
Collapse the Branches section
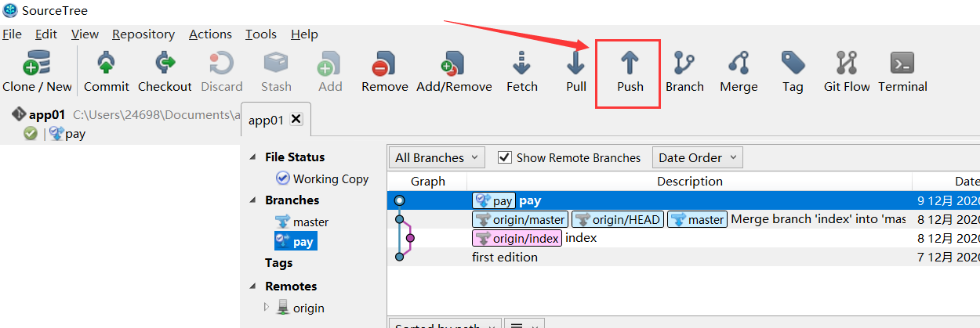(x=252, y=200)
